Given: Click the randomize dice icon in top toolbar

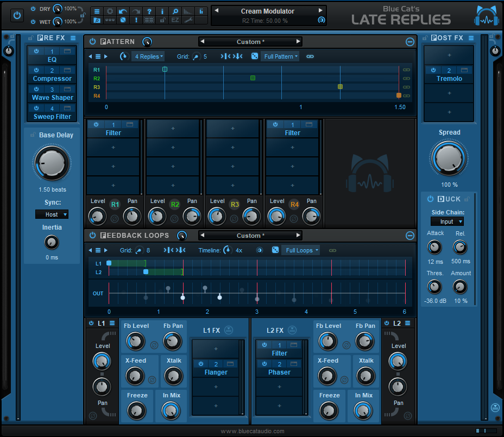Looking at the screenshot, I should [x=123, y=20].
